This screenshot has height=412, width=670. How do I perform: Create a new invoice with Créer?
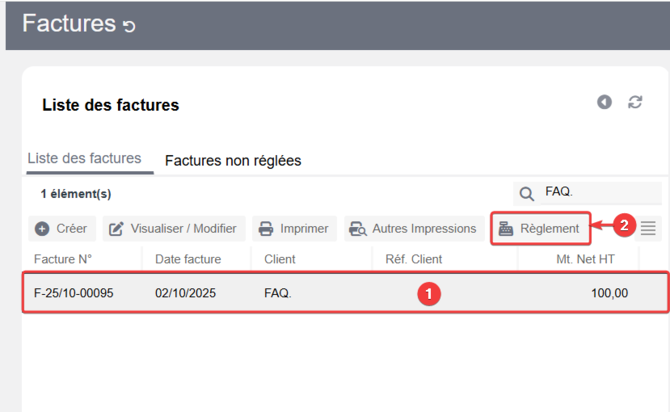(x=62, y=229)
